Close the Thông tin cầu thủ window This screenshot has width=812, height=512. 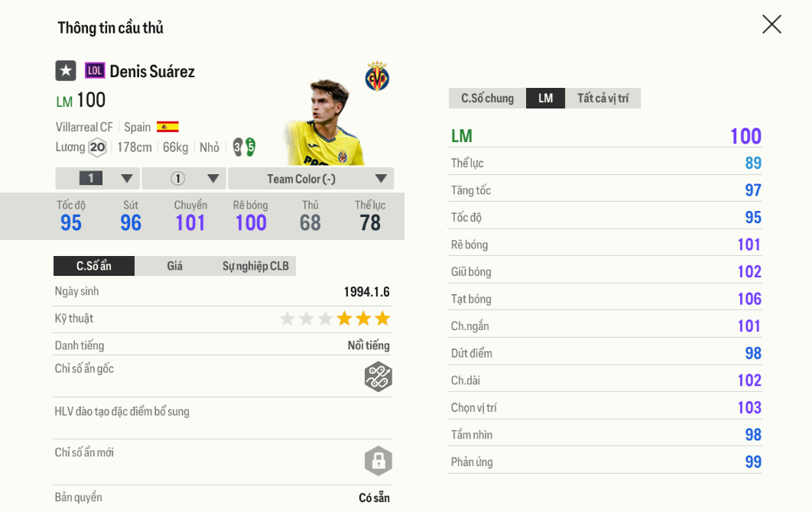coord(771,24)
